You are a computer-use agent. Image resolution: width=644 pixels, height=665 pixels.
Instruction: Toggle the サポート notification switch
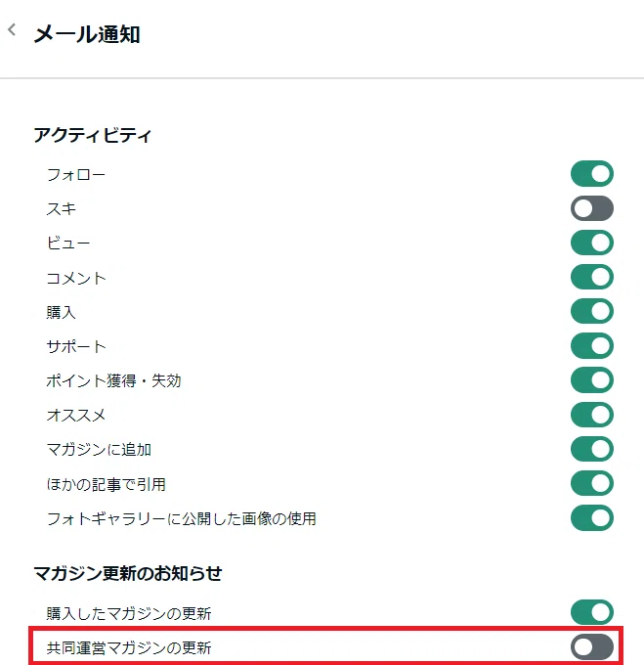[592, 345]
